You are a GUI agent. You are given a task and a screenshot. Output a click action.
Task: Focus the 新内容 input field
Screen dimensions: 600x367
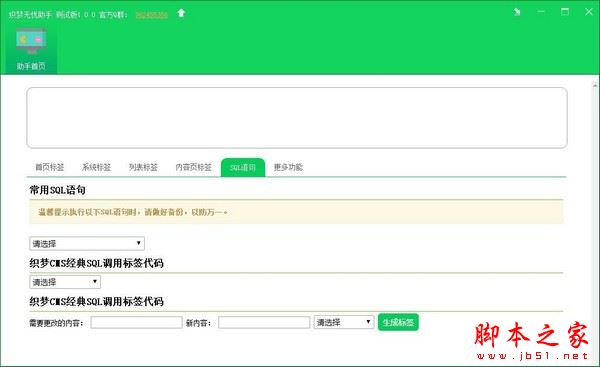tap(264, 323)
